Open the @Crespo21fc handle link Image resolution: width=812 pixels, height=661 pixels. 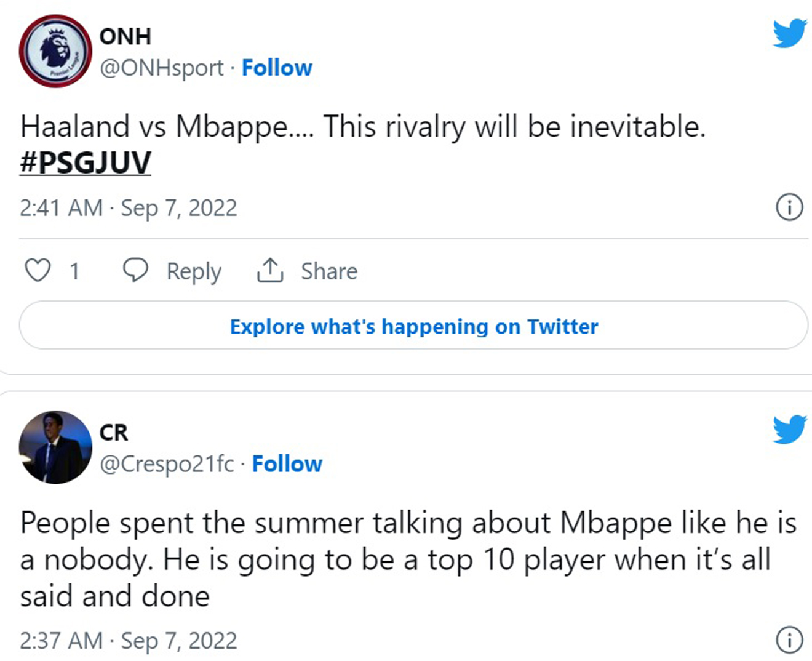pyautogui.click(x=167, y=464)
